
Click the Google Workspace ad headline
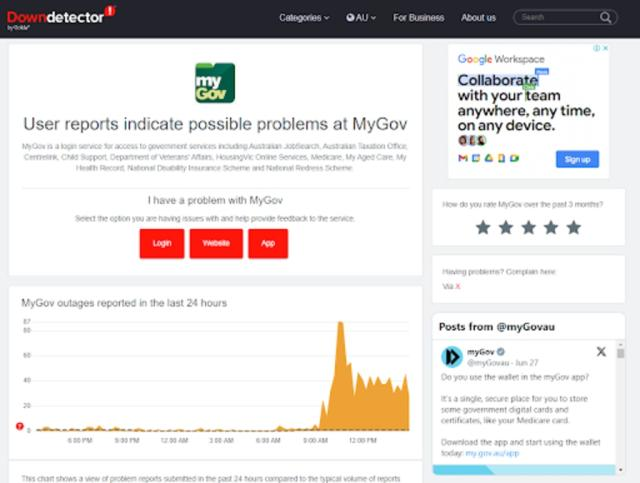point(526,102)
